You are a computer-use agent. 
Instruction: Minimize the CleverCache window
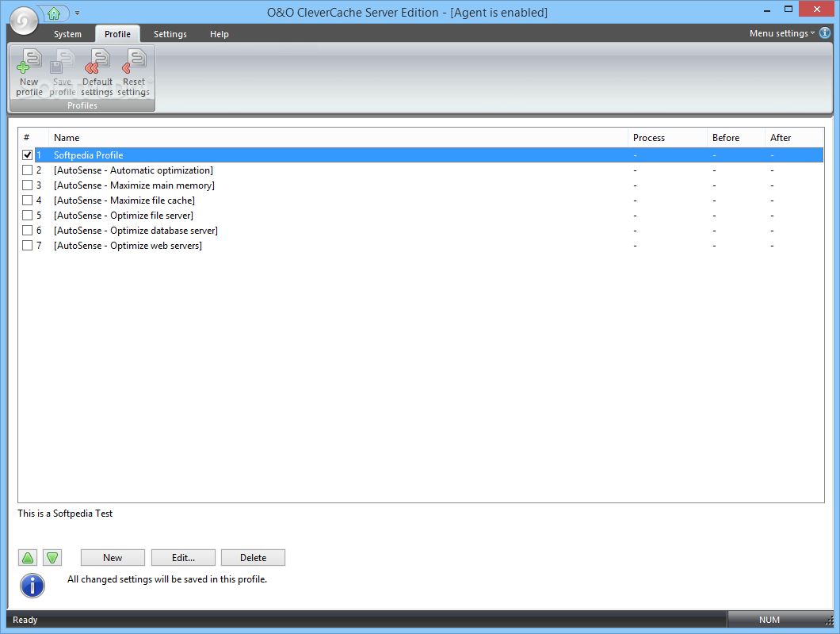coord(766,10)
